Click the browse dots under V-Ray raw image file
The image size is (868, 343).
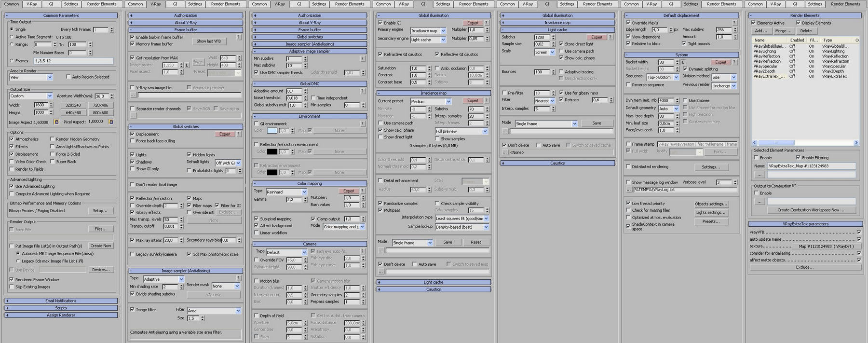[x=133, y=95]
